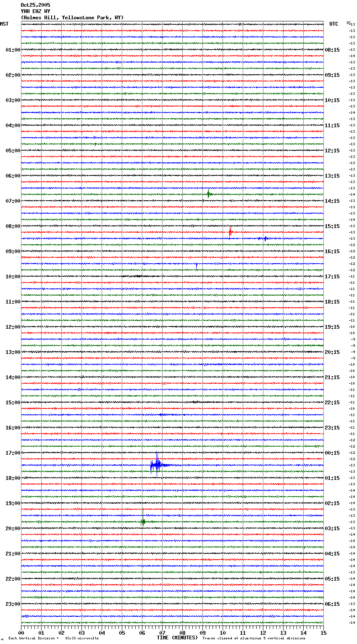
Task: Click the 14:00 MST row label
Action: [13, 377]
